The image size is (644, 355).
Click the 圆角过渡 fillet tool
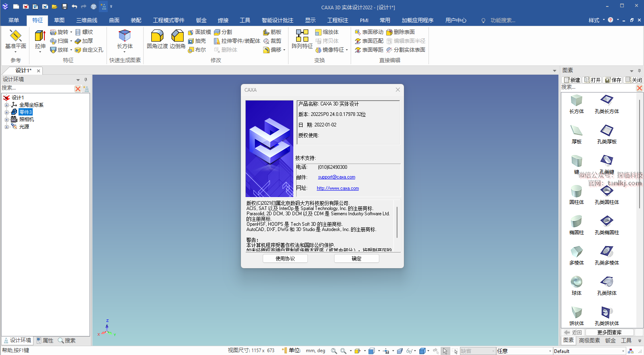pos(157,36)
